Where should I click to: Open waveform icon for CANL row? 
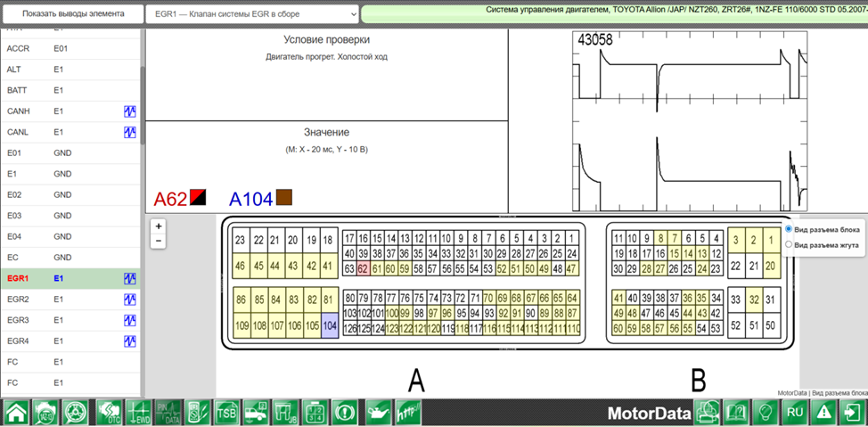pyautogui.click(x=129, y=132)
